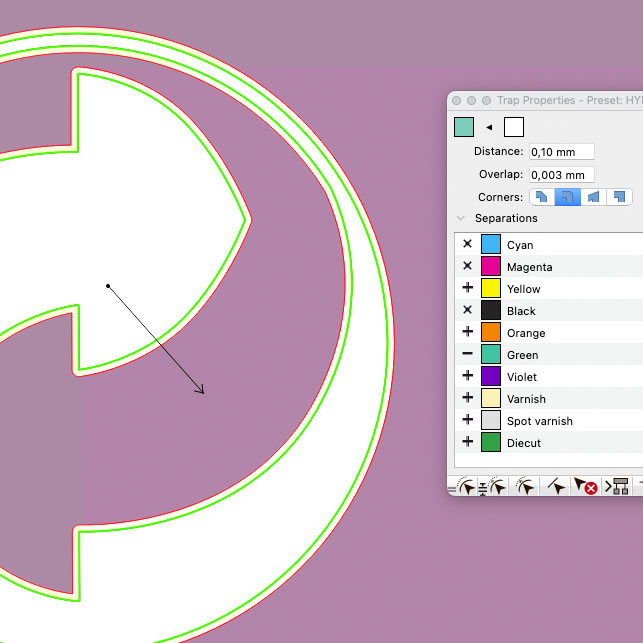The image size is (643, 643).
Task: Click the Diecut color swatch
Action: [x=491, y=442]
